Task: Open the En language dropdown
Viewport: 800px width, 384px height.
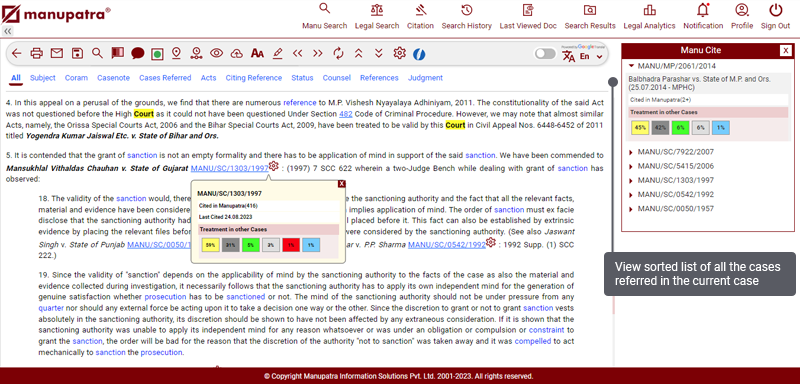Action: click(x=589, y=56)
